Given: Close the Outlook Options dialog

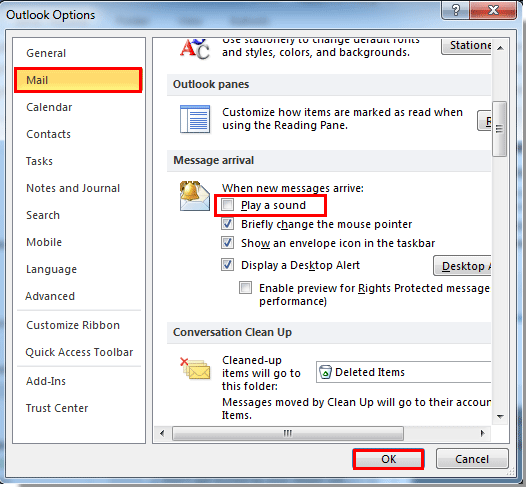Looking at the screenshot, I should point(493,10).
